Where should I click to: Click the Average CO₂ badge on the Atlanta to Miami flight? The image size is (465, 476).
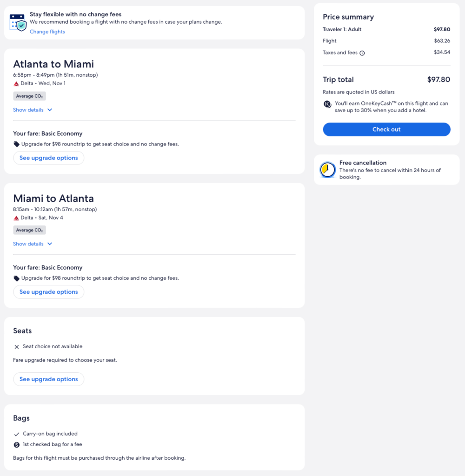29,96
